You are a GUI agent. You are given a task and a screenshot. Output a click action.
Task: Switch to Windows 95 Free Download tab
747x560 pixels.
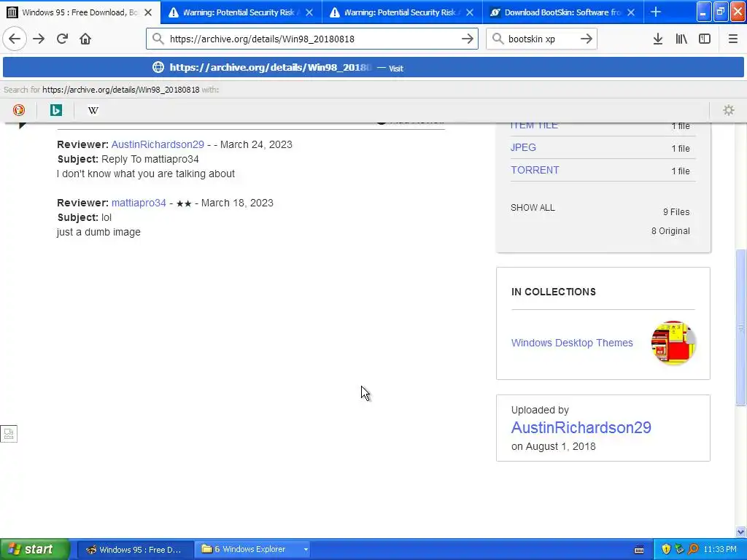(80, 12)
